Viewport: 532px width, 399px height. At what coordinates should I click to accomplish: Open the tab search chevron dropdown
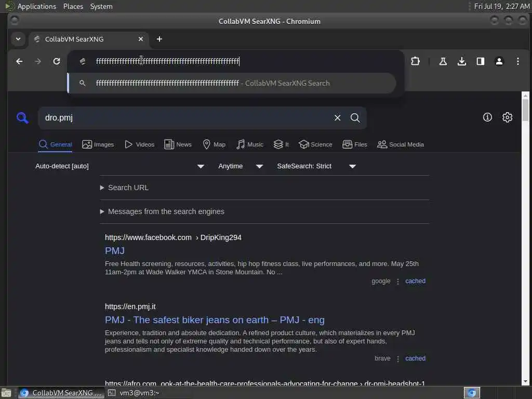18,39
